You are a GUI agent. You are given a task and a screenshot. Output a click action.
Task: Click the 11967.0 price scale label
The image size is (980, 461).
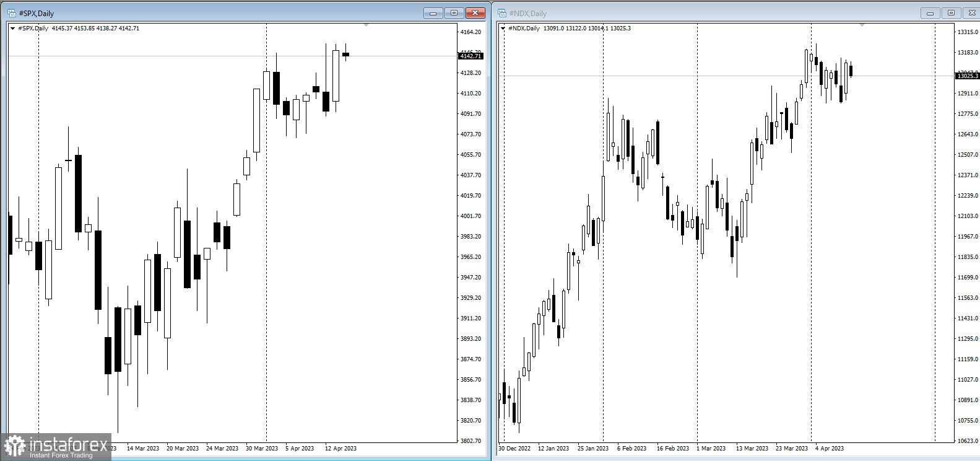pos(968,237)
